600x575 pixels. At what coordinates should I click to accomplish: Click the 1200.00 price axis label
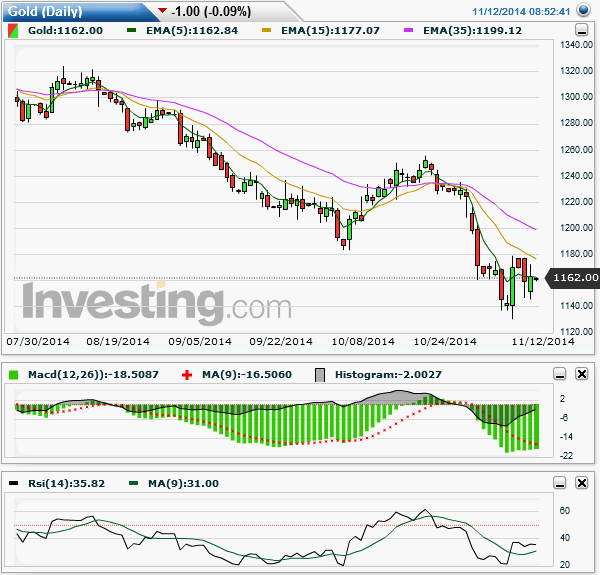pos(576,228)
